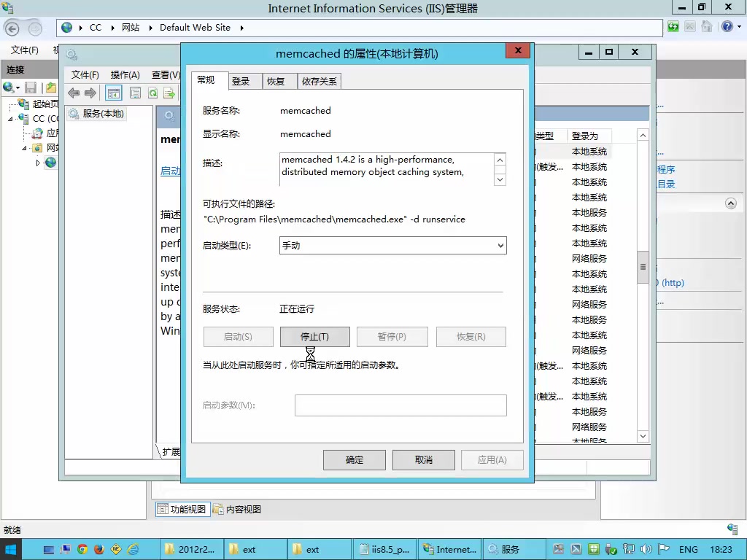Open dropdown arrow beside connect globe icon
747x560 pixels.
18,87
